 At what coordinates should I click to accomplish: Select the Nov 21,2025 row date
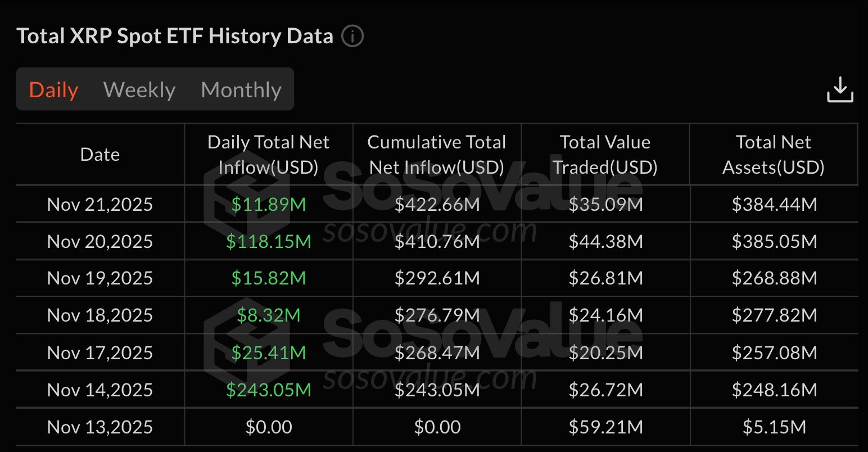[100, 204]
